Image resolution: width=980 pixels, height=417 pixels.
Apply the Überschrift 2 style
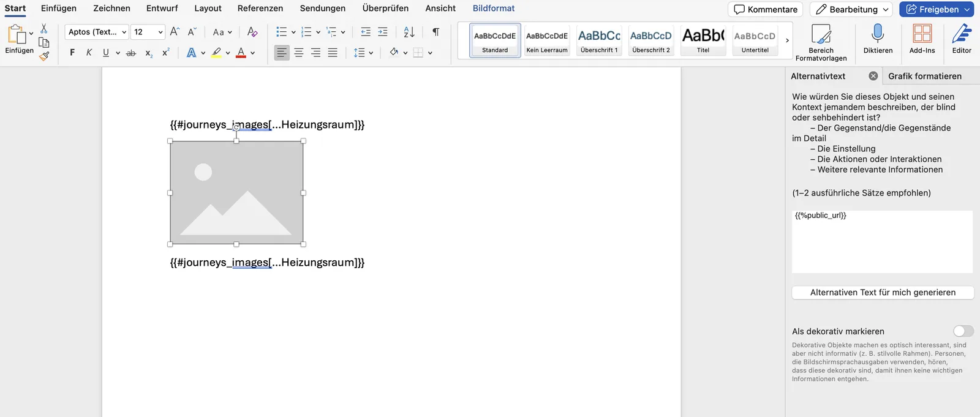click(x=651, y=40)
